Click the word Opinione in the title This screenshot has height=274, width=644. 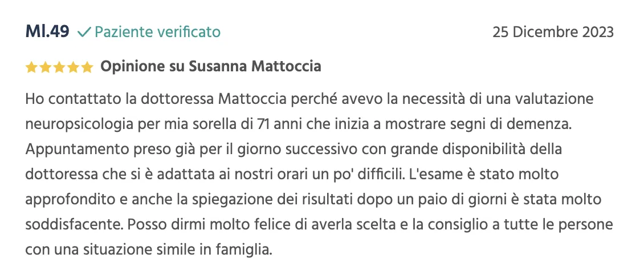pos(133,67)
